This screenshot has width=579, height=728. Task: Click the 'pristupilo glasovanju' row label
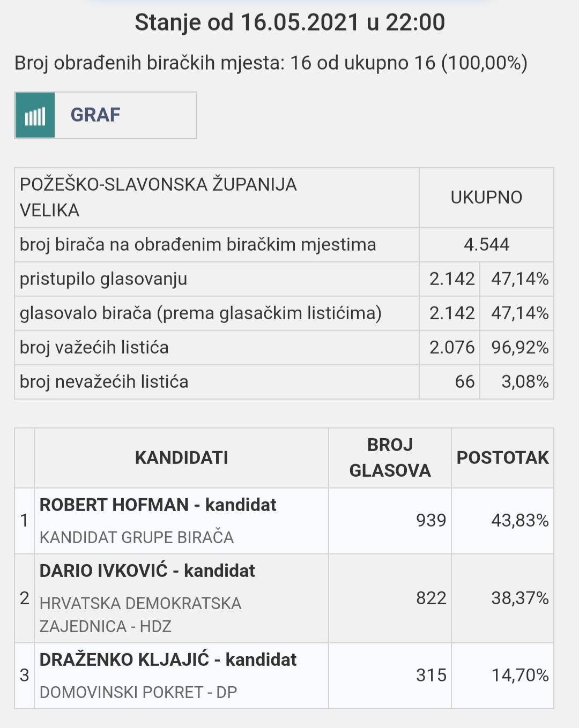point(103,279)
